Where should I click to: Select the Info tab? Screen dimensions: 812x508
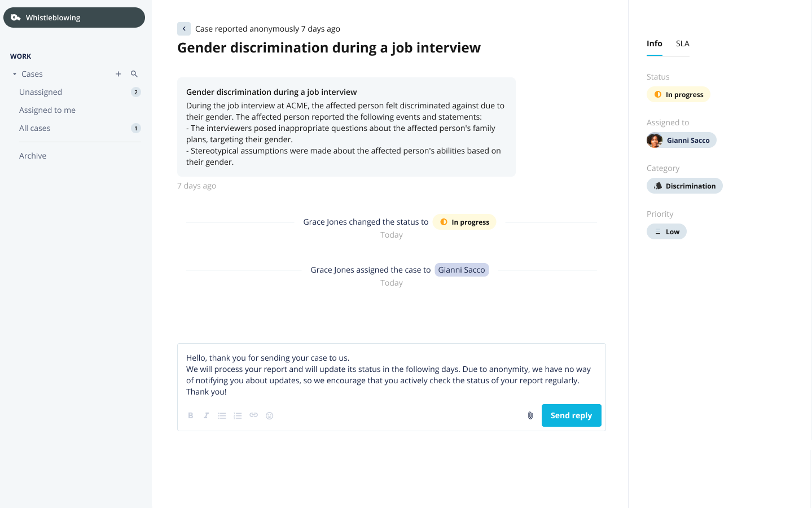pos(655,43)
